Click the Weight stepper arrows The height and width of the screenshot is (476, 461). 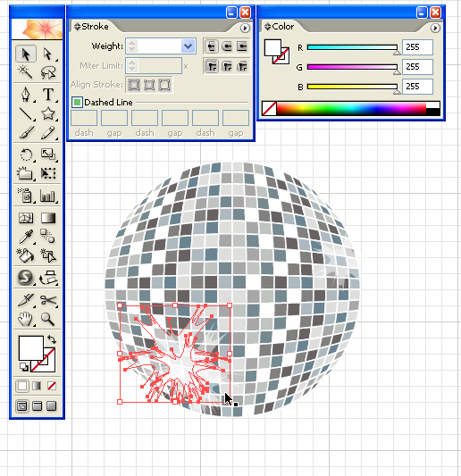132,46
